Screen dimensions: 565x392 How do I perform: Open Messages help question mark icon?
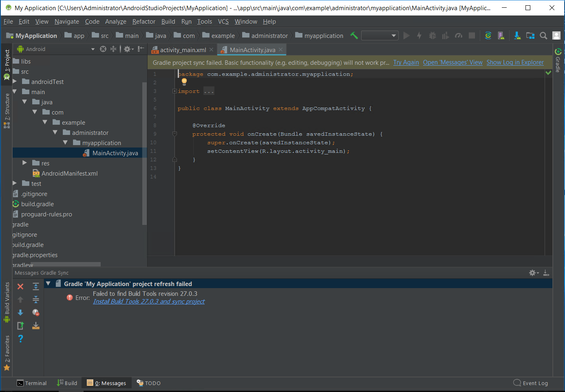pyautogui.click(x=20, y=339)
